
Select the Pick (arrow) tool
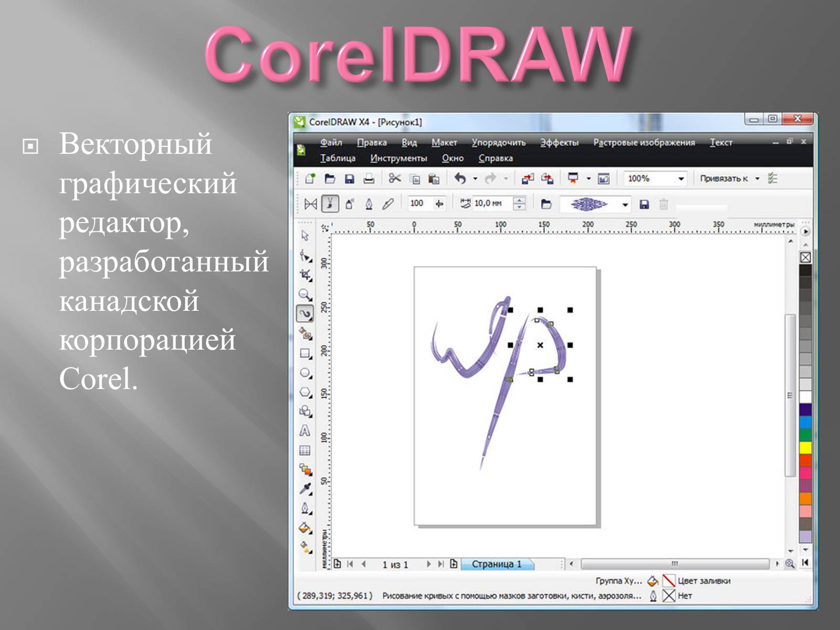coord(305,236)
